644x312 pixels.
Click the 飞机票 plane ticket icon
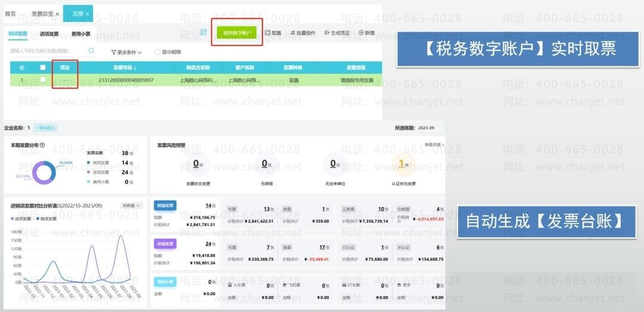286,285
